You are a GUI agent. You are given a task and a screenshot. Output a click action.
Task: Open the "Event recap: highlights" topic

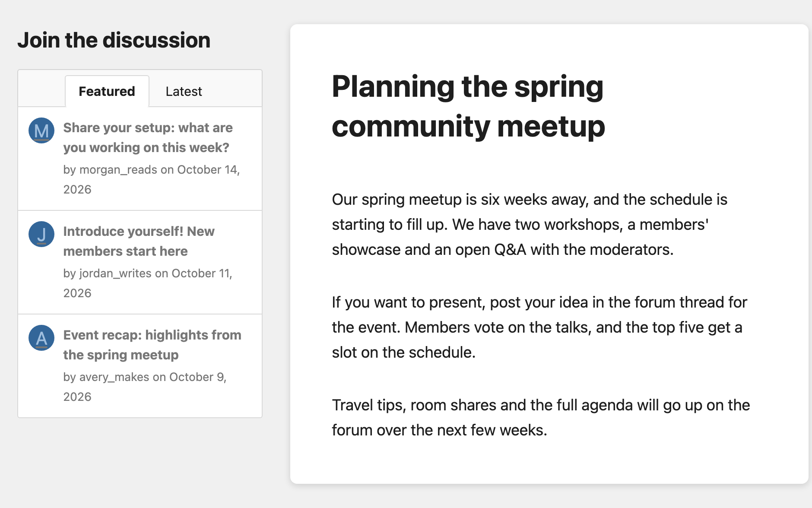[x=152, y=345]
